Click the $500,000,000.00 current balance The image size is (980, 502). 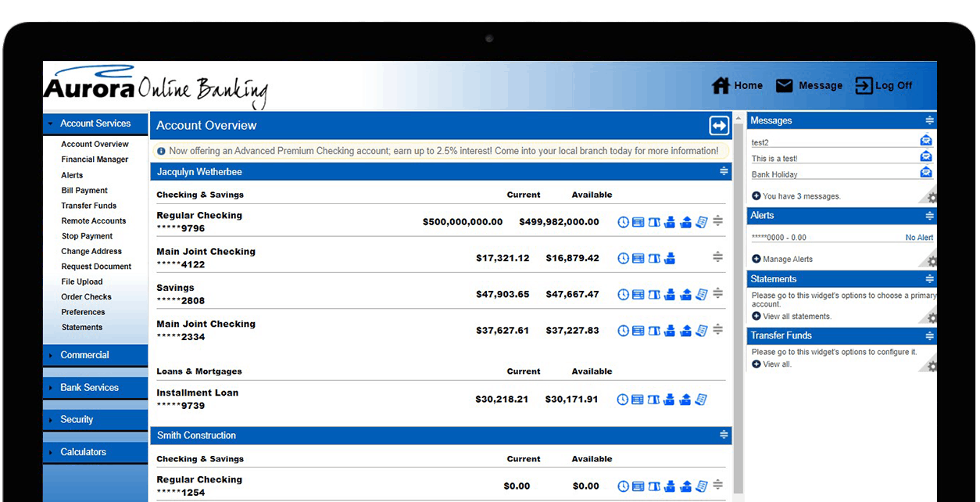(463, 222)
